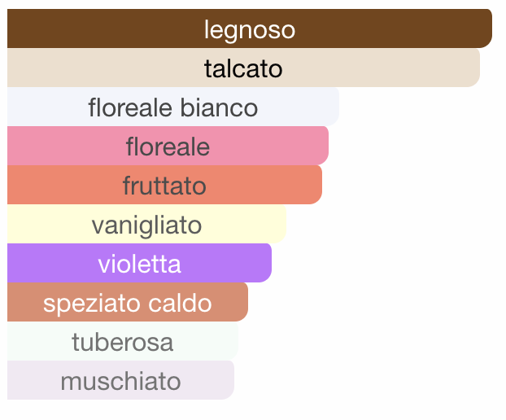506x420 pixels.
Task: Select the word vanigliato
Action: pyautogui.click(x=146, y=226)
